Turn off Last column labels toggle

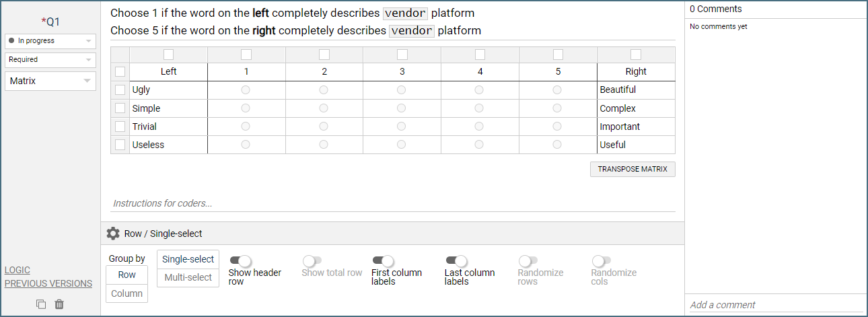point(456,260)
